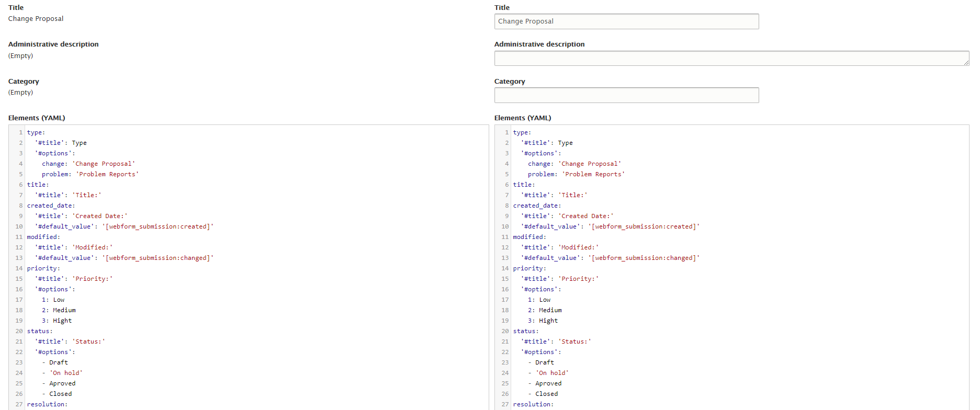Click '3: Hight' option in right editor
This screenshot has height=410, width=980.
point(543,321)
